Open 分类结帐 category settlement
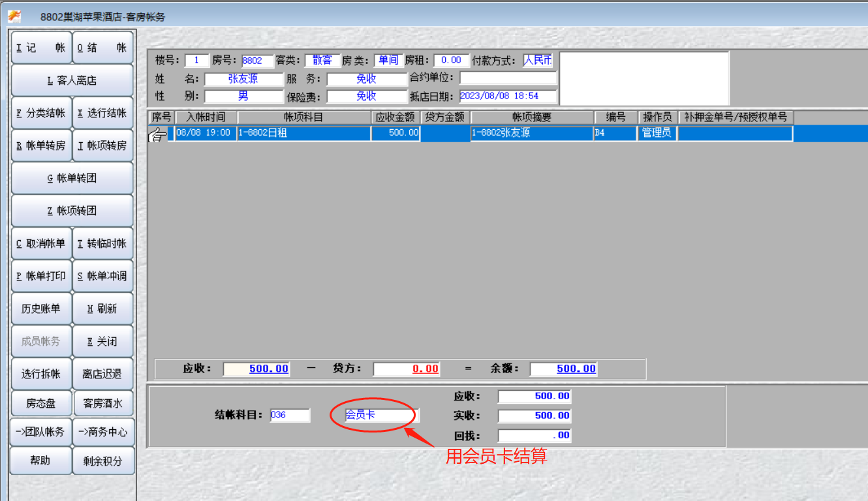Screen dimensions: 868x501 41,113
